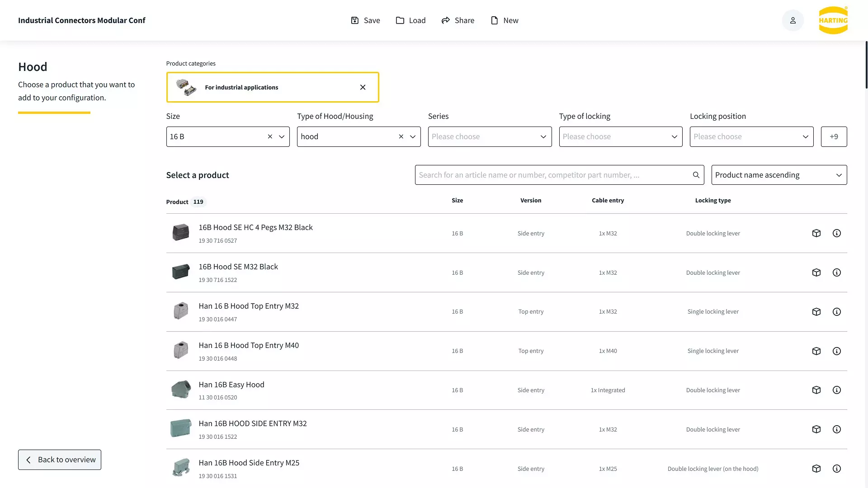Clear the 16 B size filter
This screenshot has width=868, height=488.
(270, 136)
